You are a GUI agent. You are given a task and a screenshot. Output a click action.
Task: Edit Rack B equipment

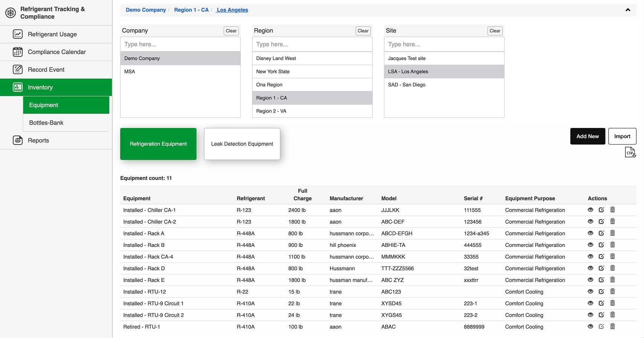coord(601,245)
